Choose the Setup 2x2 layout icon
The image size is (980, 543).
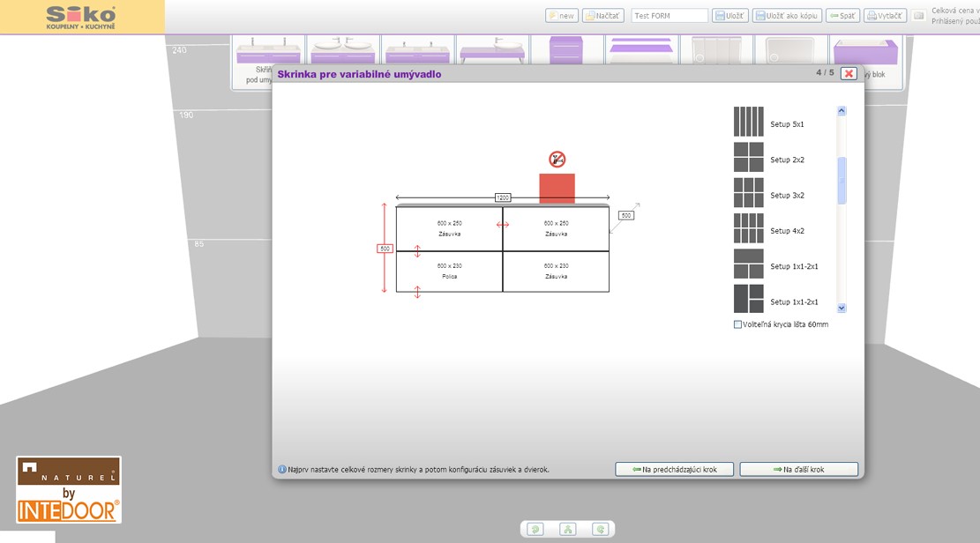coord(748,158)
